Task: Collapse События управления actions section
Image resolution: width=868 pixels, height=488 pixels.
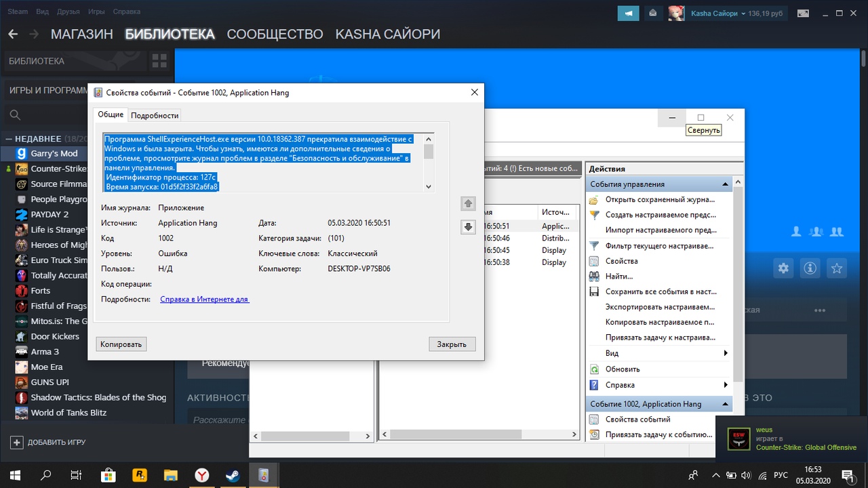Action: (726, 184)
